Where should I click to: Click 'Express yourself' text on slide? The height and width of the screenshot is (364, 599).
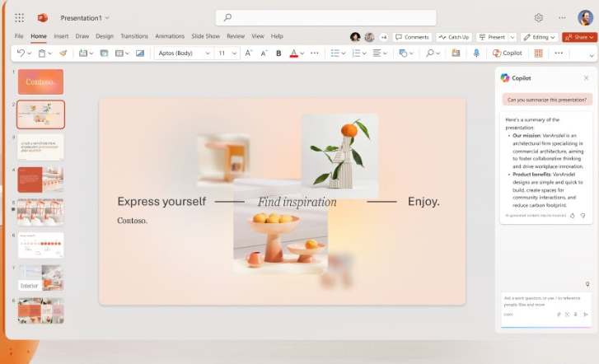pos(161,201)
